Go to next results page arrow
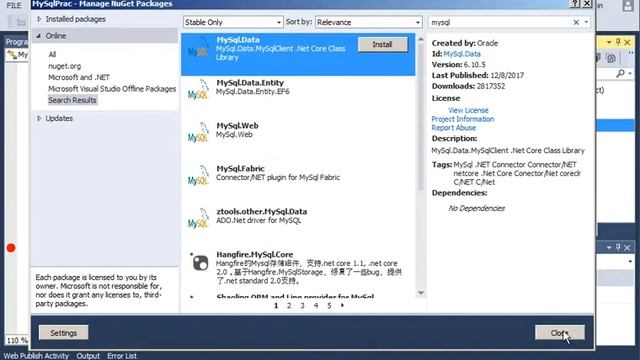The width and height of the screenshot is (640, 360). (x=342, y=305)
